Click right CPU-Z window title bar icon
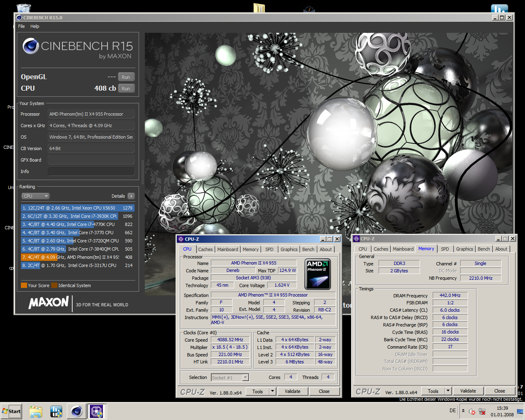Viewport: 525px width, 420px height. click(x=356, y=239)
